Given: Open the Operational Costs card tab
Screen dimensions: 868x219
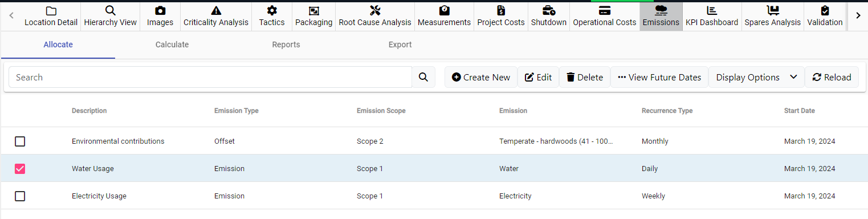Looking at the screenshot, I should [x=605, y=16].
